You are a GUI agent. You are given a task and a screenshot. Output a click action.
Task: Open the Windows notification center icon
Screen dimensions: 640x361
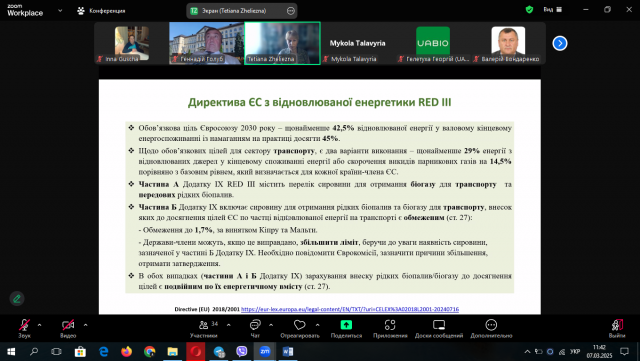click(624, 351)
